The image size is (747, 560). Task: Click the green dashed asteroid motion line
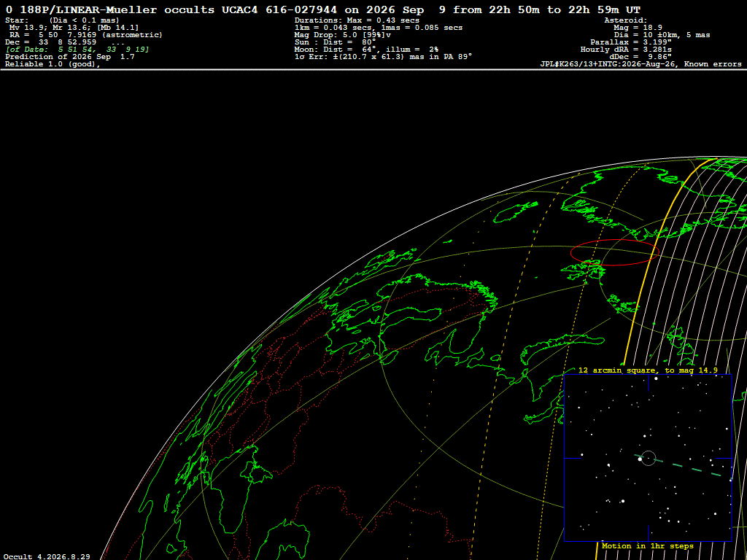point(684,466)
